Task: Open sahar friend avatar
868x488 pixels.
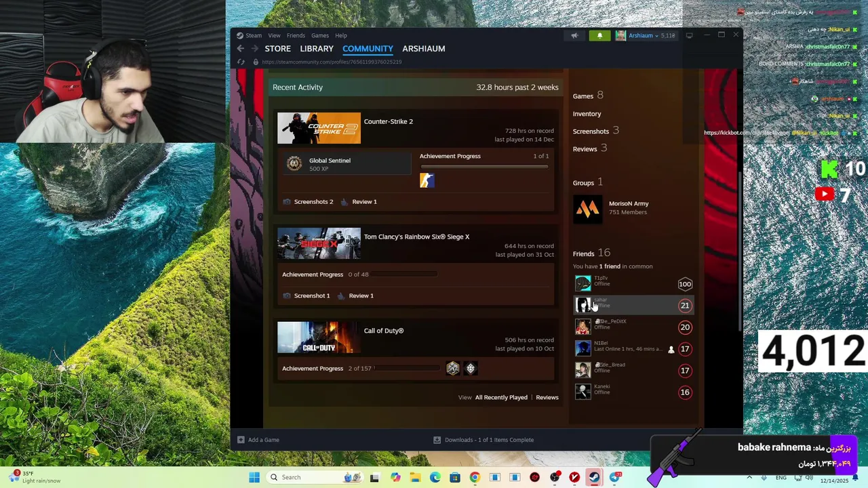Action: [x=583, y=305]
